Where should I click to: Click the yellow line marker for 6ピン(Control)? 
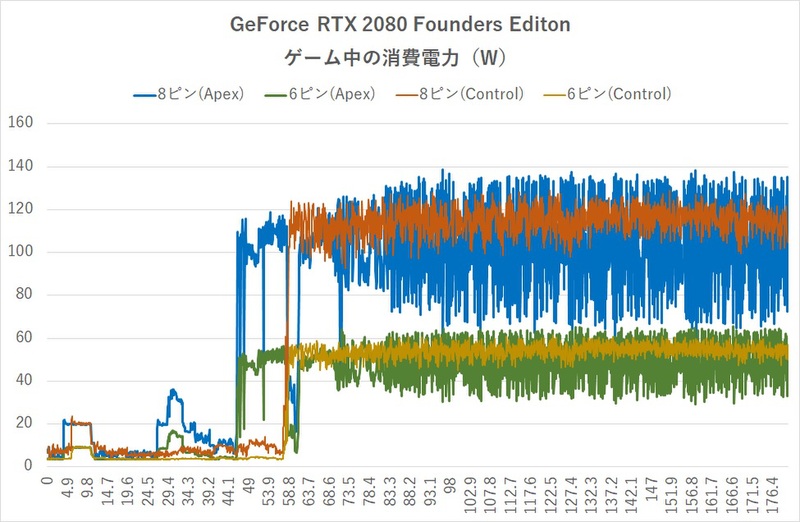pyautogui.click(x=555, y=95)
